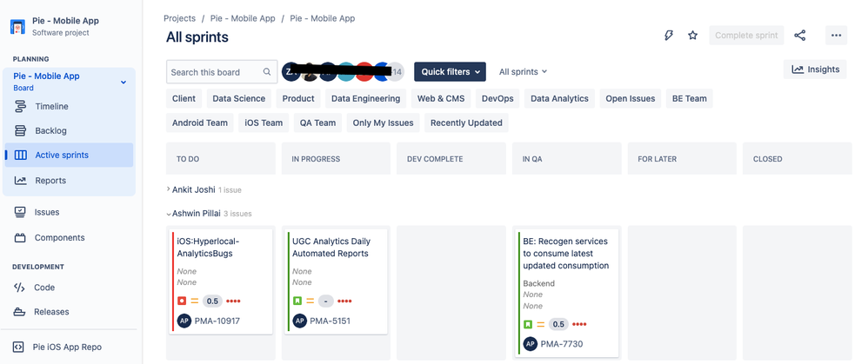Star this board with the star icon
Viewport: 868px width, 364px height.
692,36
